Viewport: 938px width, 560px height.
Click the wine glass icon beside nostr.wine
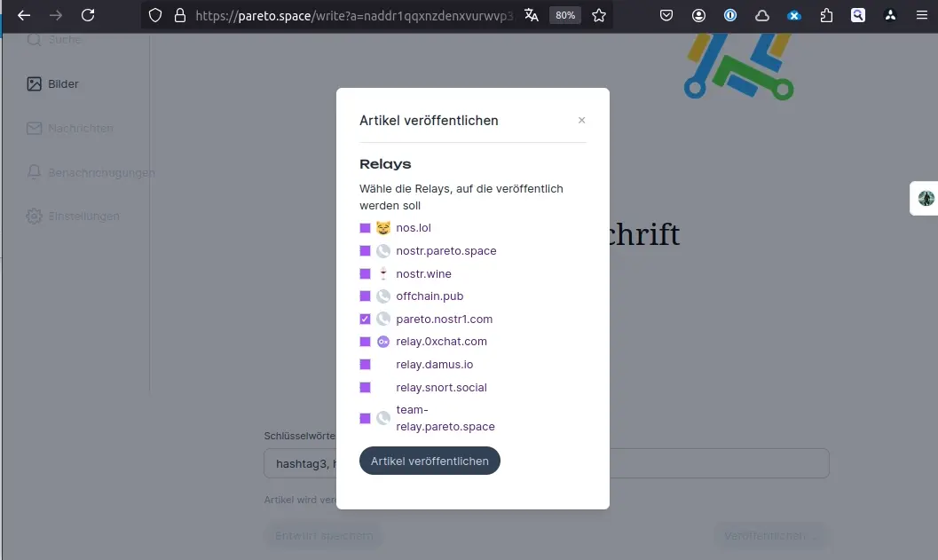[x=383, y=273]
